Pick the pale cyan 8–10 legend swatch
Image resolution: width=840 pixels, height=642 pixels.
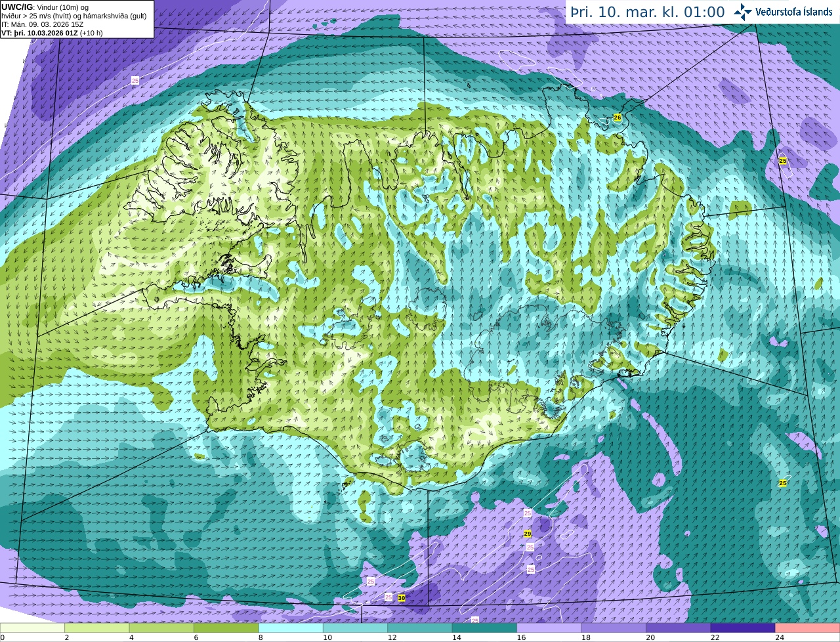click(291, 628)
